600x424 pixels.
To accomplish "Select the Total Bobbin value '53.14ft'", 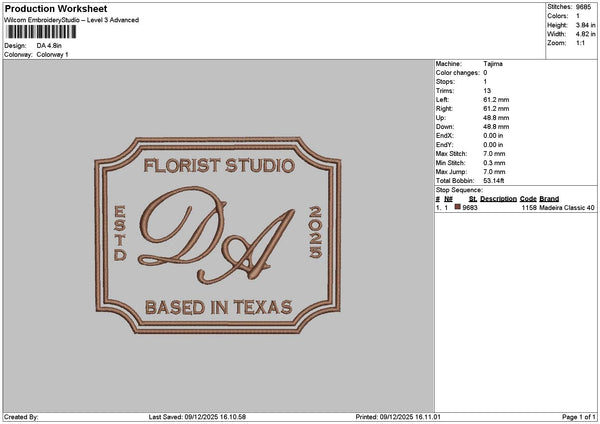I will [494, 181].
